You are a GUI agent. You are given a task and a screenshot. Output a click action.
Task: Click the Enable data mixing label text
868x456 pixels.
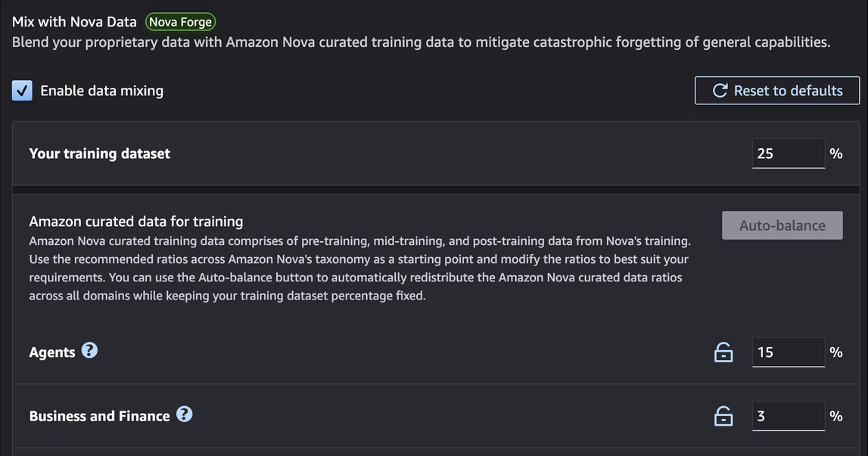pyautogui.click(x=101, y=91)
